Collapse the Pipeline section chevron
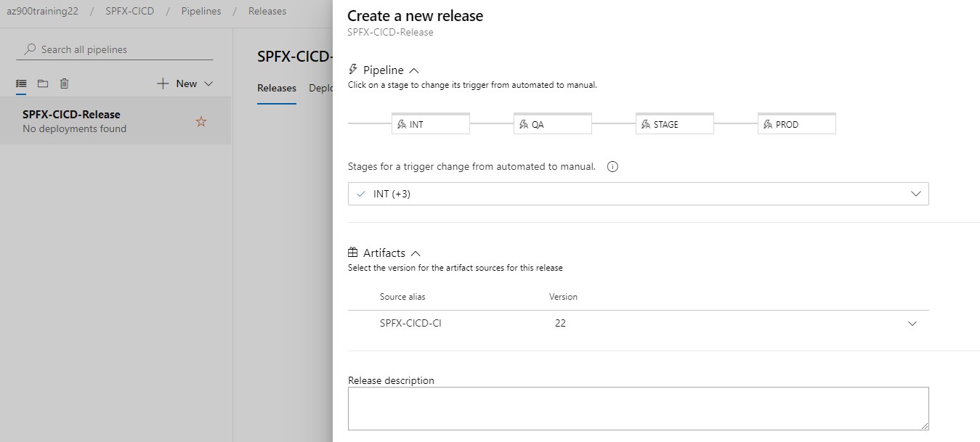Screen dimensions: 980x442 click(415, 70)
